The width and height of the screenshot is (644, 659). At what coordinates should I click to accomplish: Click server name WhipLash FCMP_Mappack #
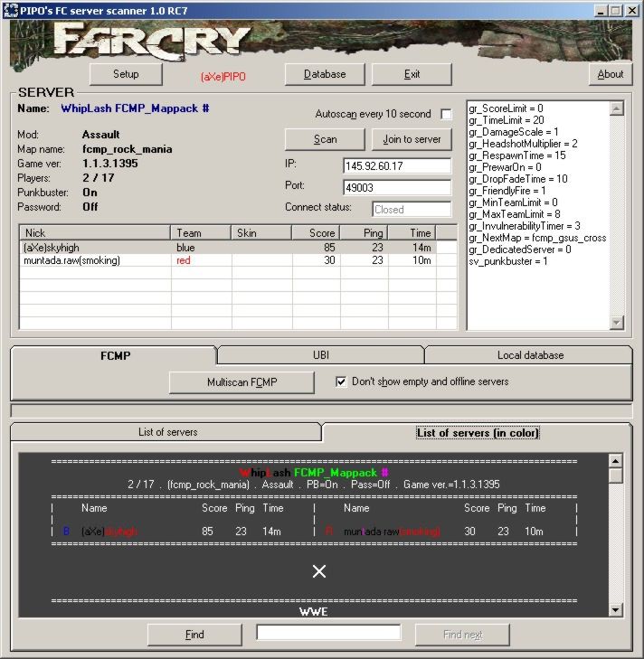pos(135,108)
